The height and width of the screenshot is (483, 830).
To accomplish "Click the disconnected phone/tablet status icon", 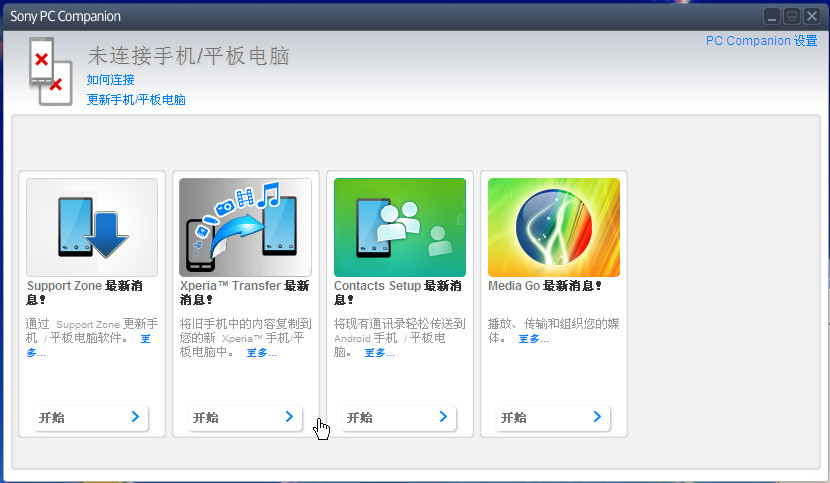I will (51, 71).
